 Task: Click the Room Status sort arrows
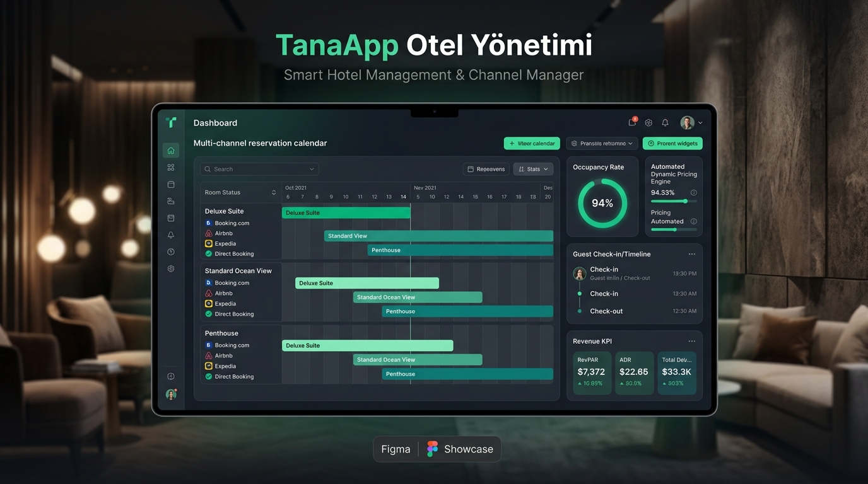click(x=274, y=193)
